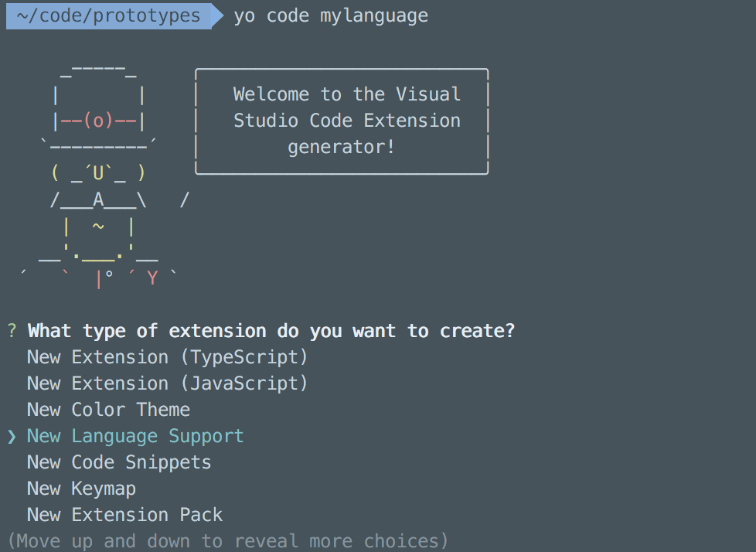Click the 'yo code mylanguage' command text

(331, 16)
